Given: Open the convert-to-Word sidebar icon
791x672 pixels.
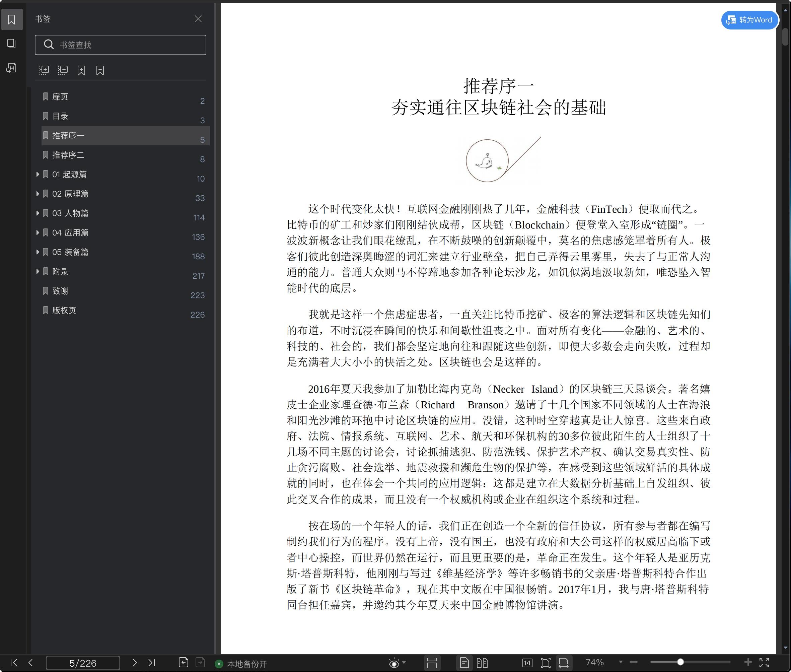Looking at the screenshot, I should (12, 68).
